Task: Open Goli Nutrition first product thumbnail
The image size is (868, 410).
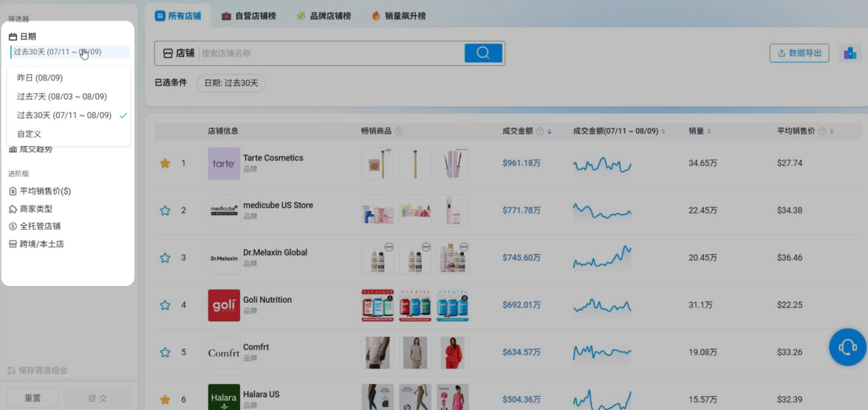Action: click(377, 305)
